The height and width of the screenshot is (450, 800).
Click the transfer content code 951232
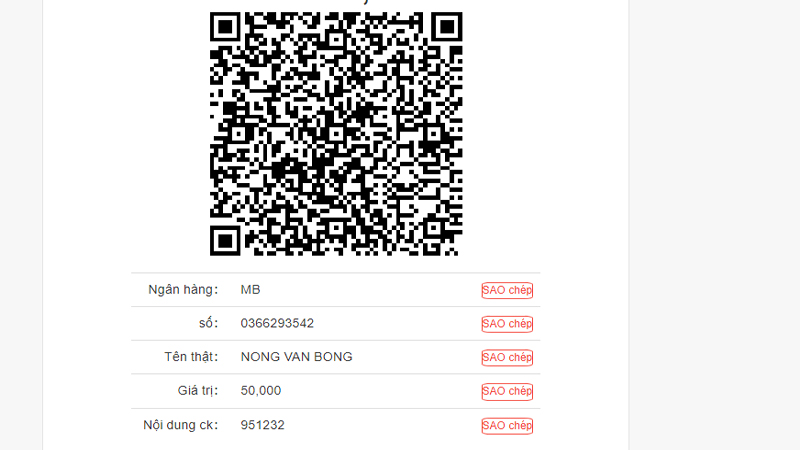point(262,425)
